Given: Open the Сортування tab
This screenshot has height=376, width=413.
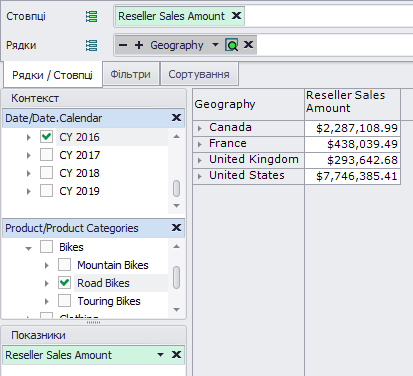Looking at the screenshot, I should point(199,74).
